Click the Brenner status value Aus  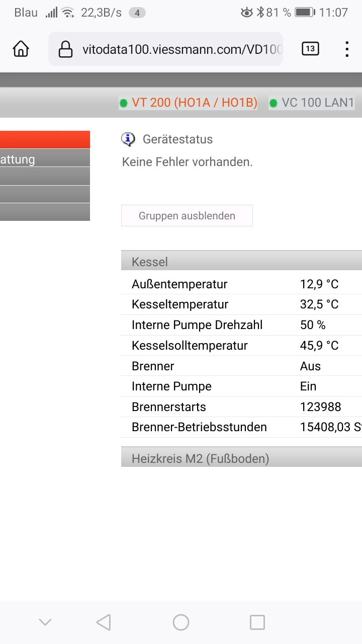310,366
